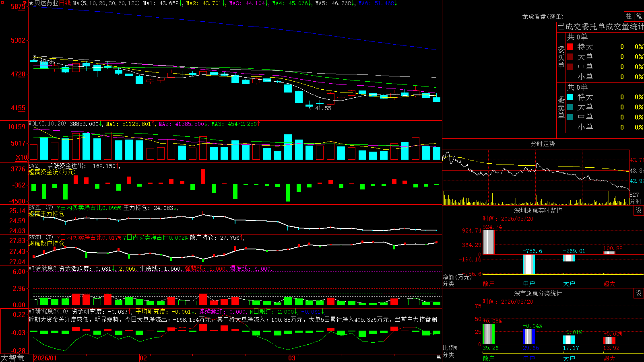Open 设 settings for 深市超赢分类统计 panel
Viewport: 644px width, 362px height.
(x=639, y=293)
